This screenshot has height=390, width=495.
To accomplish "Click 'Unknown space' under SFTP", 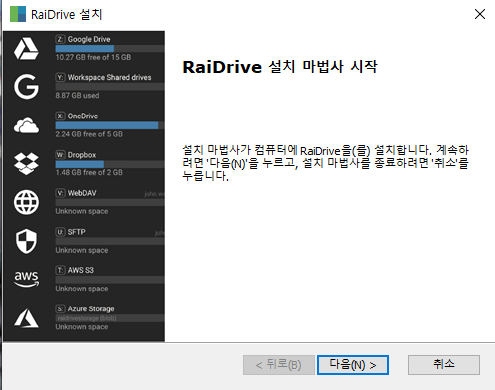I will [x=82, y=250].
